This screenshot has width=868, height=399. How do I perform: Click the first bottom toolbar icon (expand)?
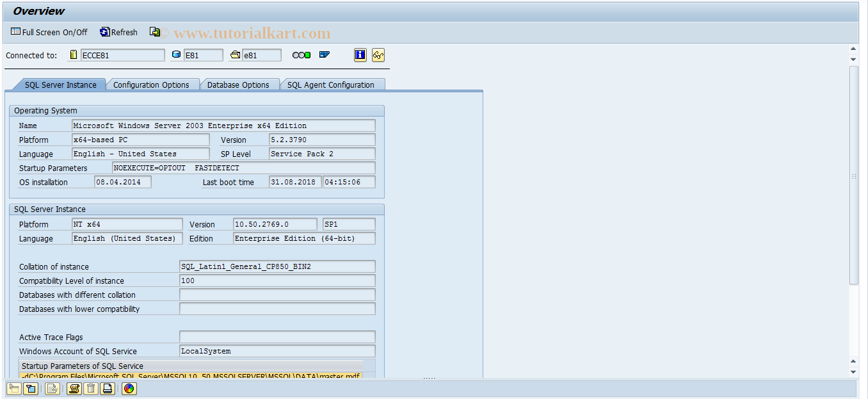click(13, 388)
